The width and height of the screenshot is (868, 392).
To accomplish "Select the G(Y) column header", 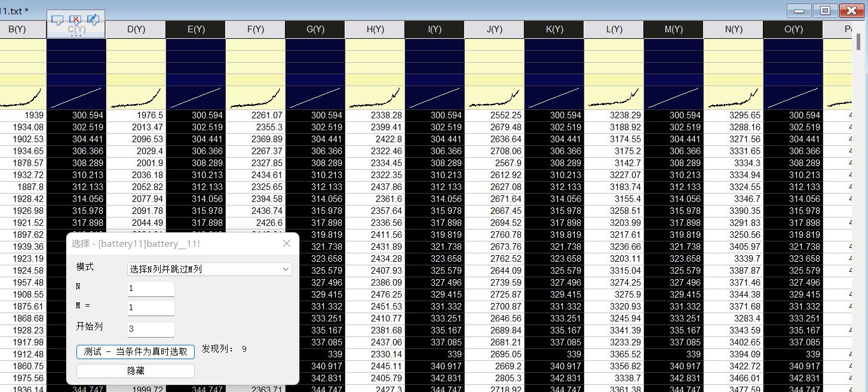I will [315, 29].
